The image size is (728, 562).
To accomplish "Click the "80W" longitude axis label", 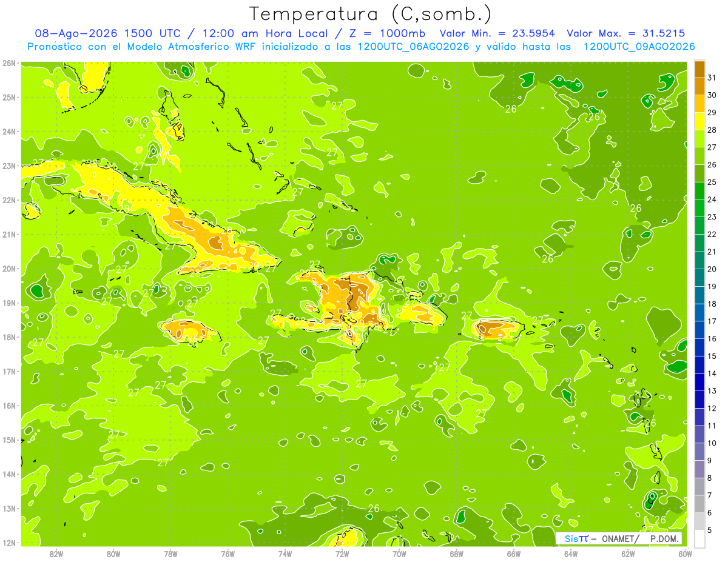I will 113,554.
